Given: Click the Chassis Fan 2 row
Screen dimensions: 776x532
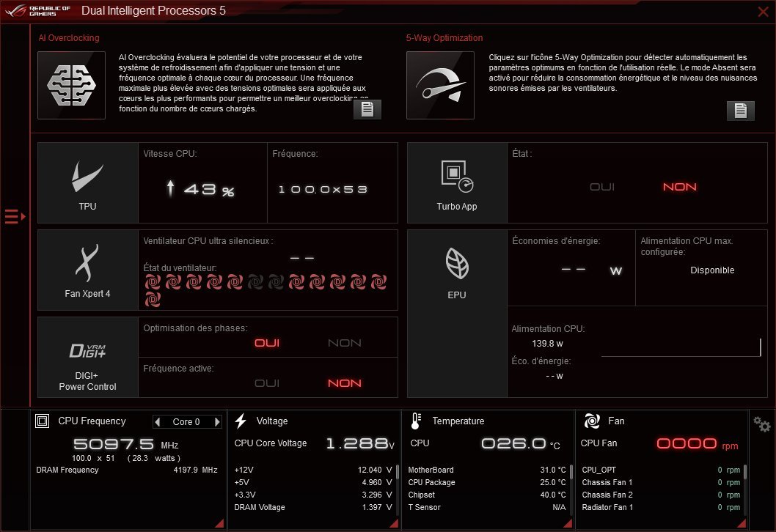Looking at the screenshot, I should click(x=661, y=495).
